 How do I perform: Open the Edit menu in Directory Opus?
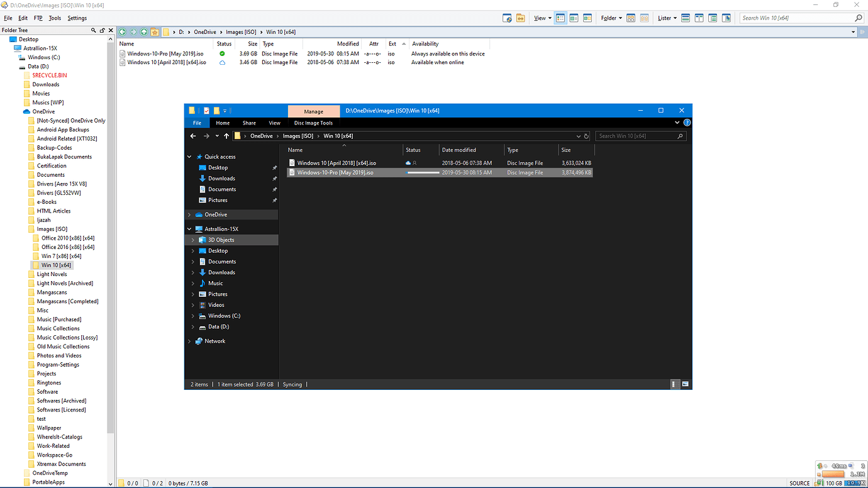click(x=23, y=18)
